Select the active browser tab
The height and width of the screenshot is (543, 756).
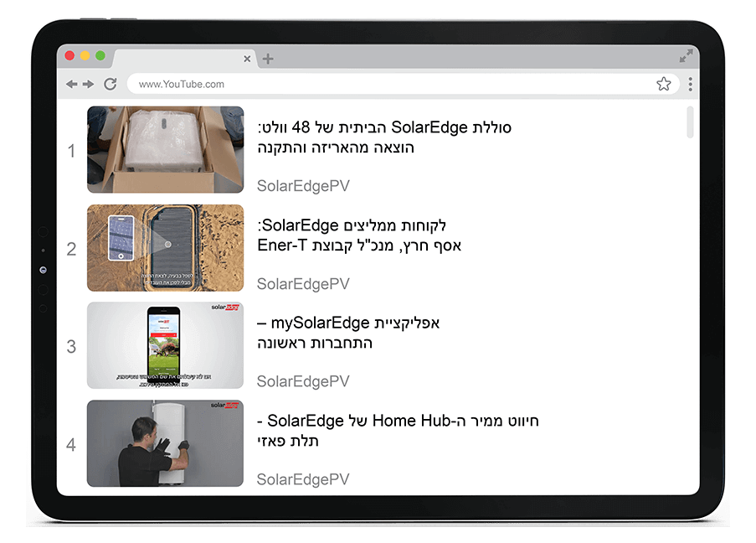point(183,59)
